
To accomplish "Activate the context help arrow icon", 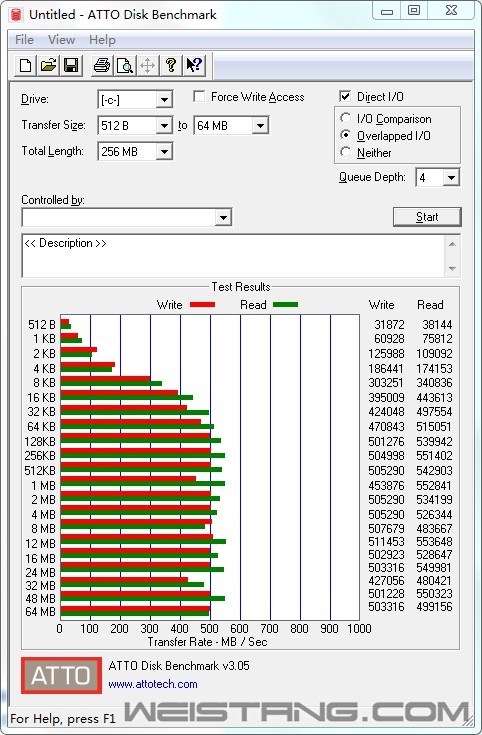I will click(x=194, y=66).
